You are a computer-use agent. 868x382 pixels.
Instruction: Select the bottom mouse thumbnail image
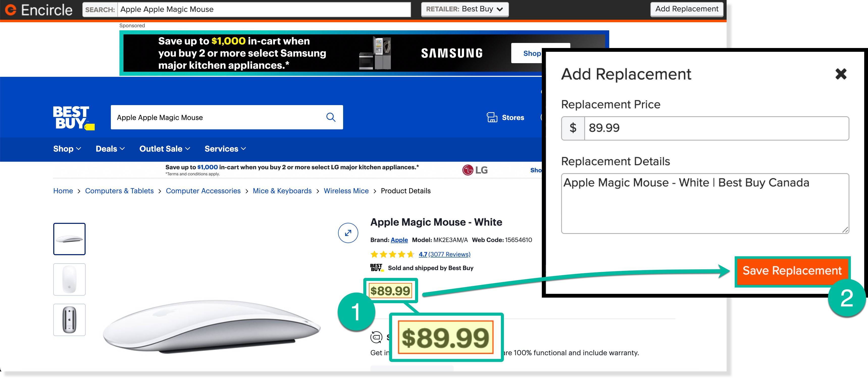pos(69,320)
